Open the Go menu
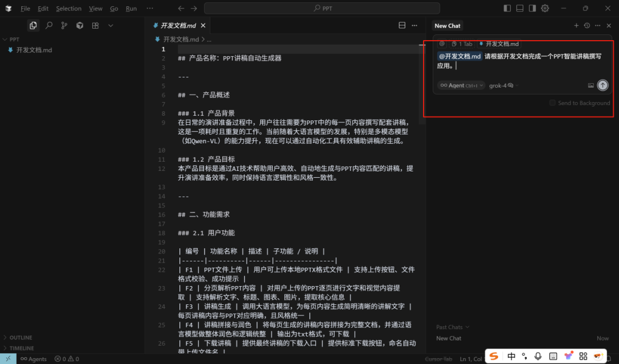 114,8
